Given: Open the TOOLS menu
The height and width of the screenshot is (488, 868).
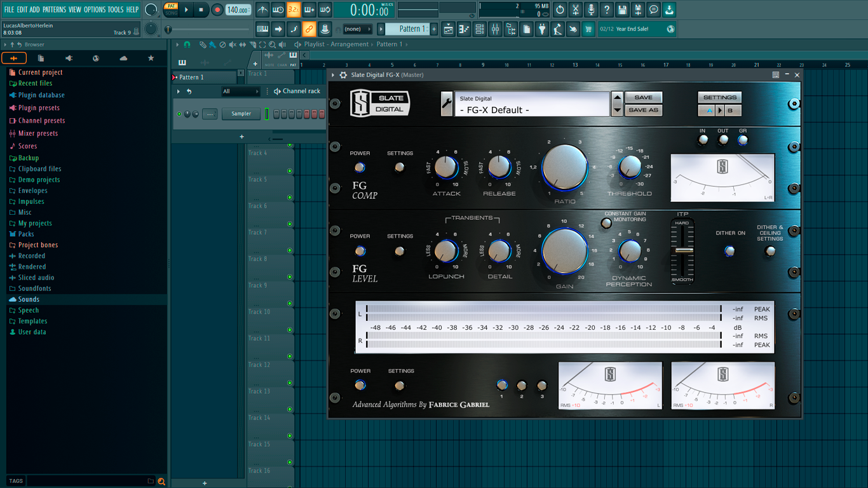Looking at the screenshot, I should 116,10.
